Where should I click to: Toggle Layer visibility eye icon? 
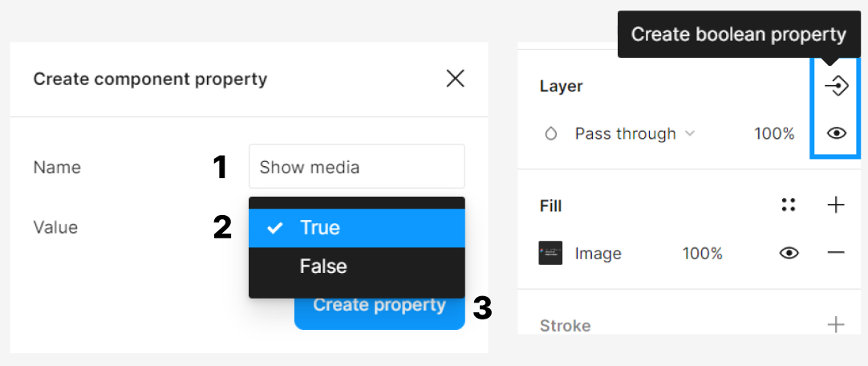pyautogui.click(x=836, y=133)
